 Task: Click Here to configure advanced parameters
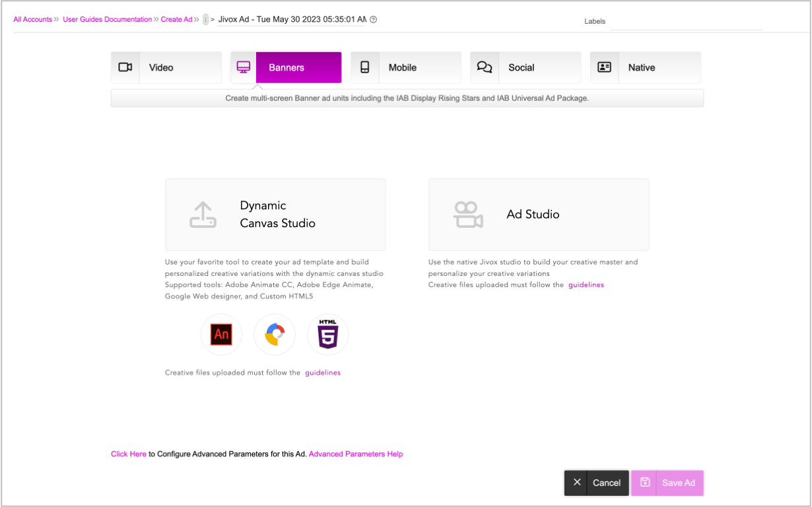[x=129, y=454]
